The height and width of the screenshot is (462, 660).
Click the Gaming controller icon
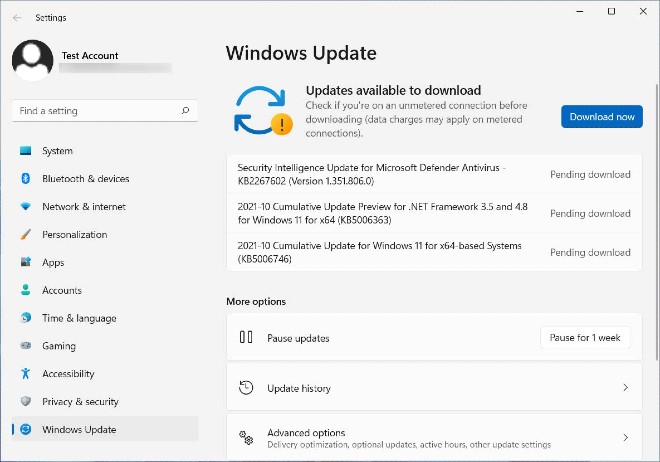[26, 346]
